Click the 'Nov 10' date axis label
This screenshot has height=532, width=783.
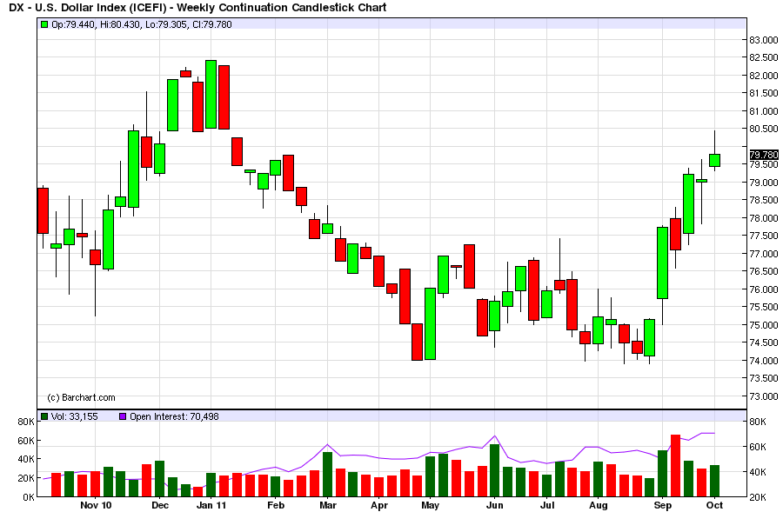click(96, 505)
